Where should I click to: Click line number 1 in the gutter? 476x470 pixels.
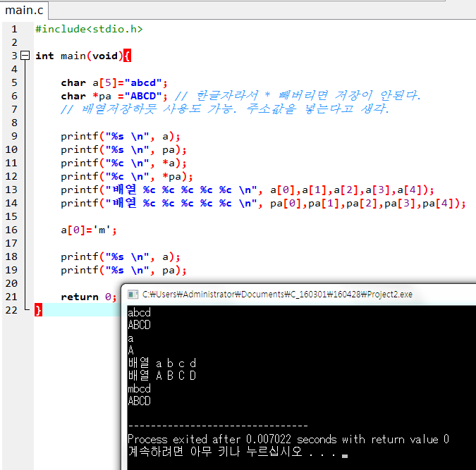click(14, 29)
